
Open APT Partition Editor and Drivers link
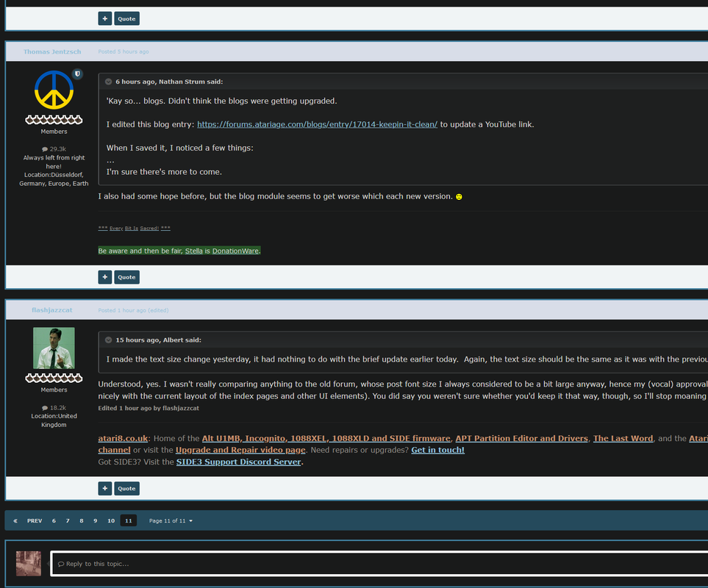pos(521,438)
